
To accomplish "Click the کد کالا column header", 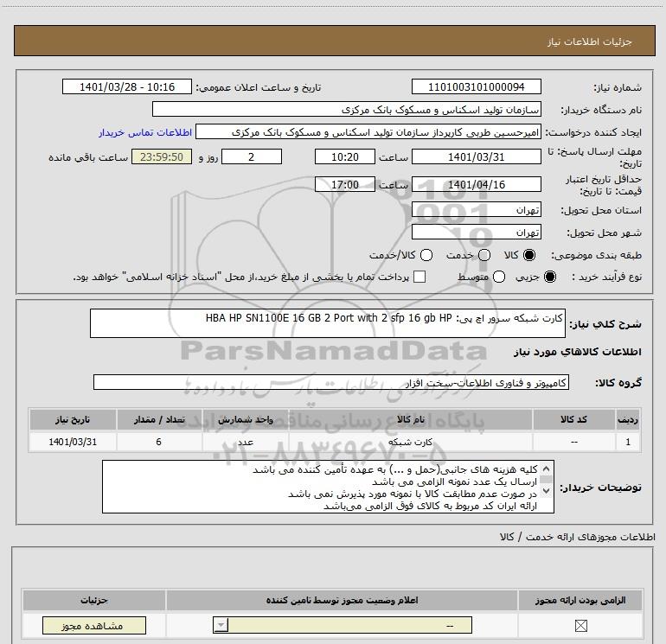I will pyautogui.click(x=573, y=420).
